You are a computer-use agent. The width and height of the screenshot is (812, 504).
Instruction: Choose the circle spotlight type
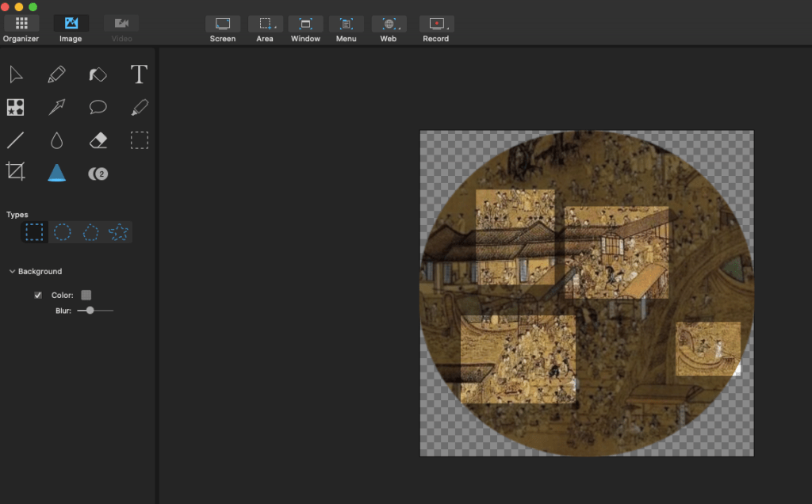coord(63,232)
